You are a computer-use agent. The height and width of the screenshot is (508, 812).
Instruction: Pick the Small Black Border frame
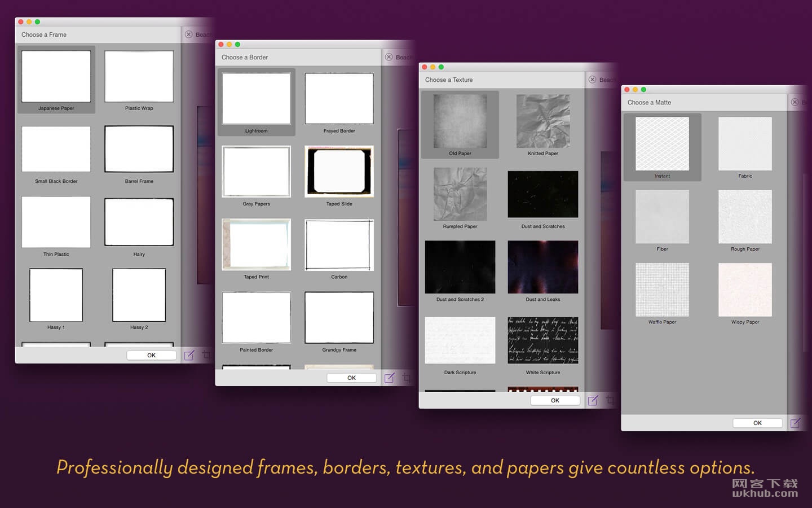coord(56,149)
